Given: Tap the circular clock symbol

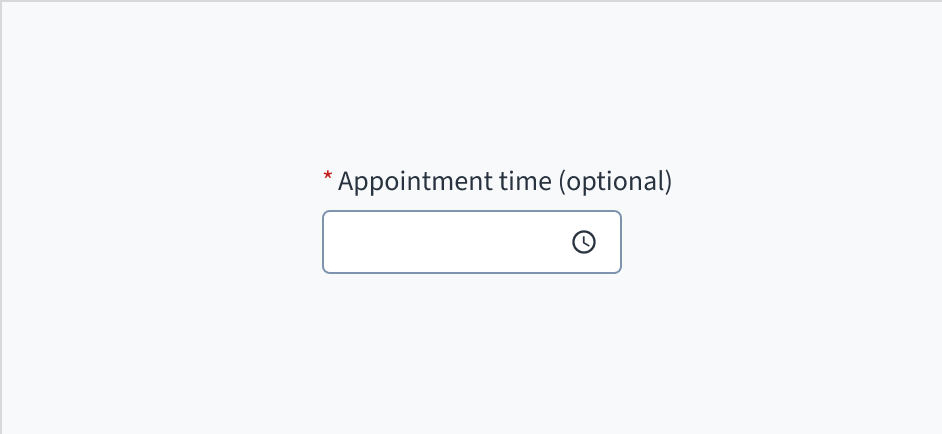Looking at the screenshot, I should 584,242.
